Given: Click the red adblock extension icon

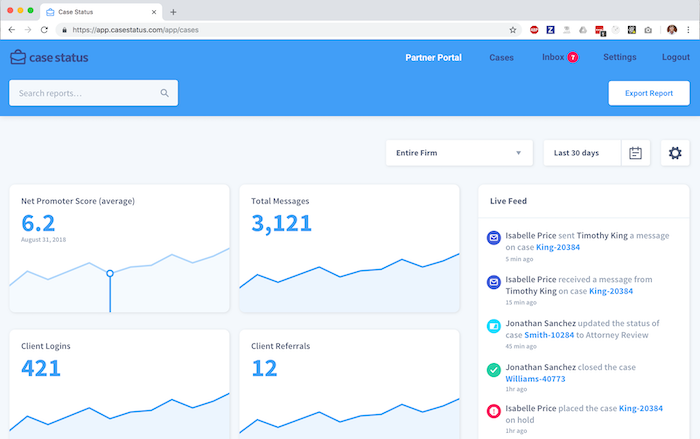Looking at the screenshot, I should [534, 30].
